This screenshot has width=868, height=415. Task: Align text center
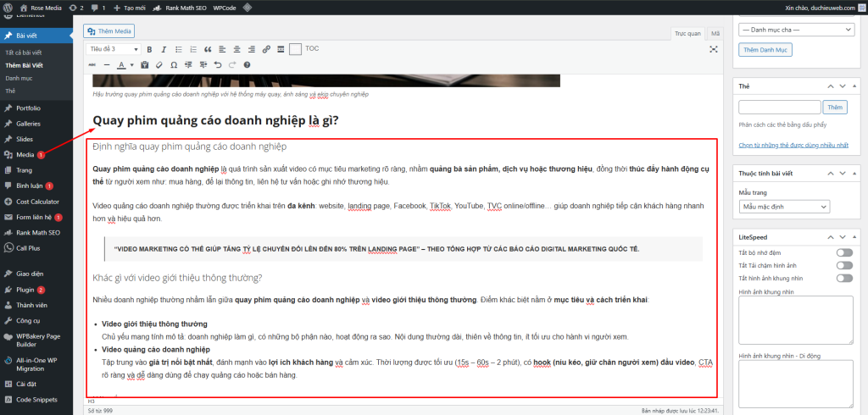pos(237,49)
